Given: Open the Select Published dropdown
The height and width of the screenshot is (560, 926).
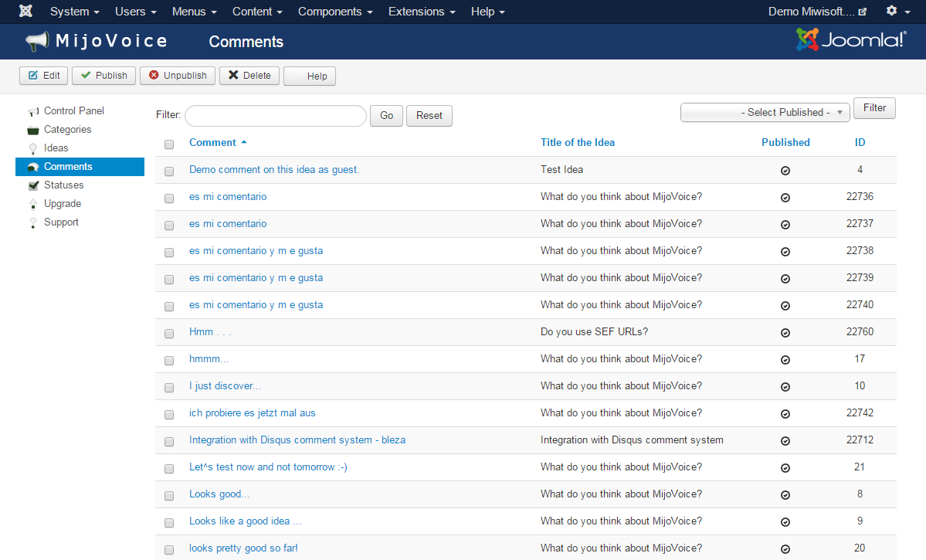Looking at the screenshot, I should pyautogui.click(x=765, y=113).
